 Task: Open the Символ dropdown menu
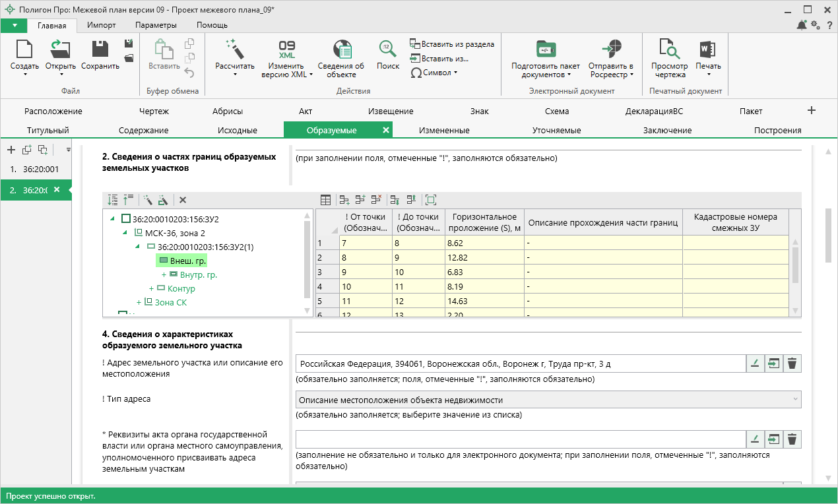point(434,73)
